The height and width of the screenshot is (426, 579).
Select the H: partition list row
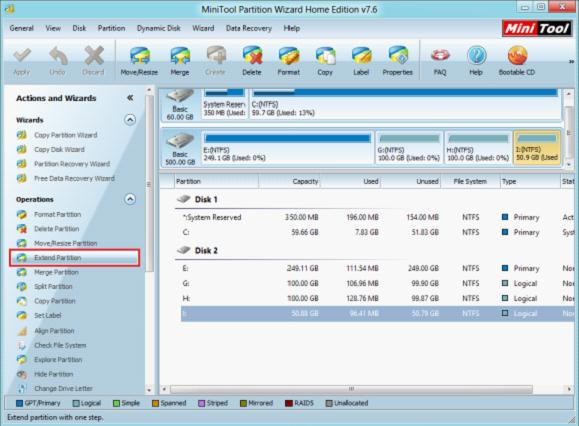tap(377, 298)
